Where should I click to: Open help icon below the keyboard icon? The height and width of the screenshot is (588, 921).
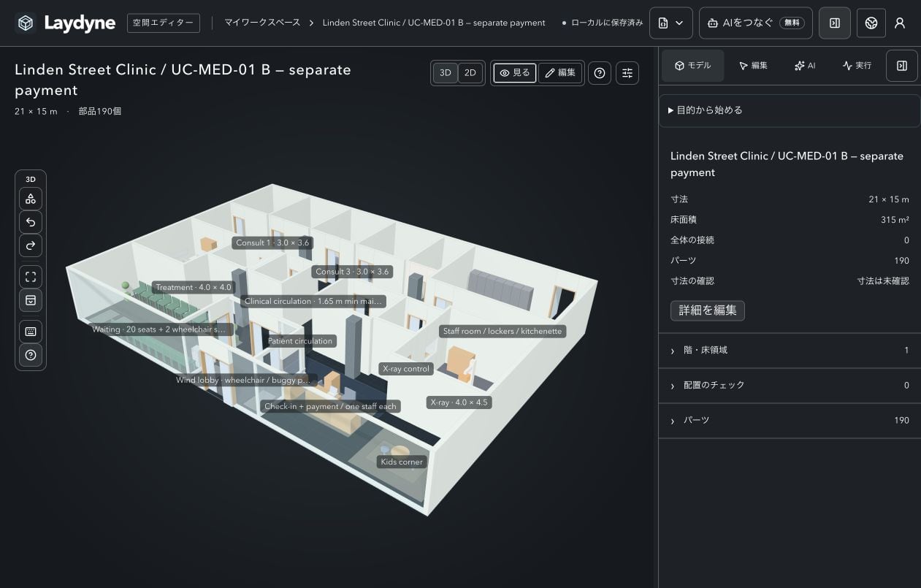pyautogui.click(x=31, y=355)
